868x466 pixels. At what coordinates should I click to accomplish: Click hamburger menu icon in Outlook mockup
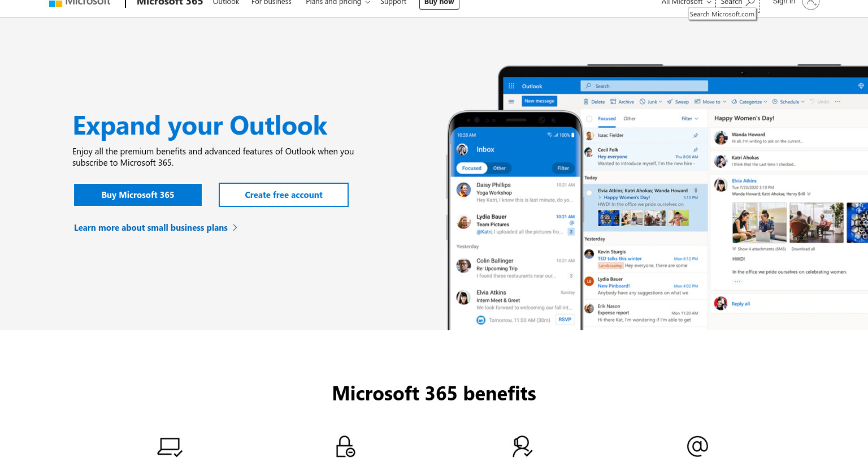[x=511, y=101]
